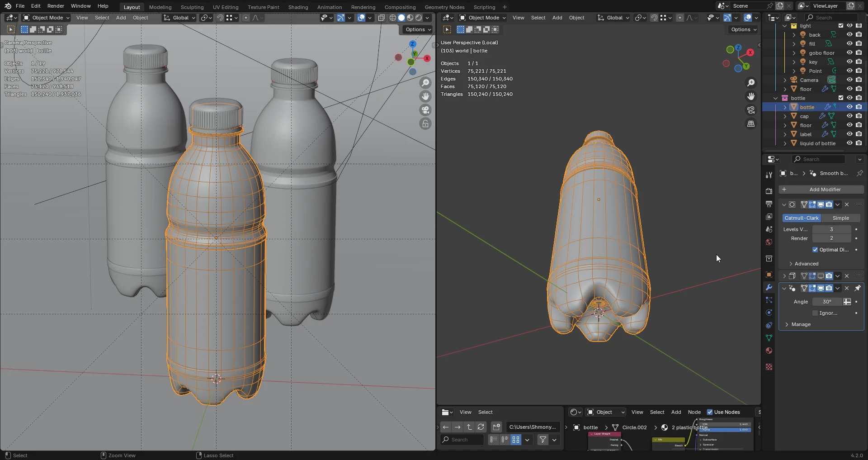Open the Render properties tab icon
This screenshot has width=868, height=460.
769,191
